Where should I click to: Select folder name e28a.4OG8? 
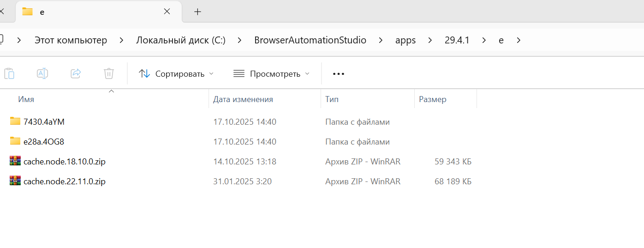tap(44, 142)
